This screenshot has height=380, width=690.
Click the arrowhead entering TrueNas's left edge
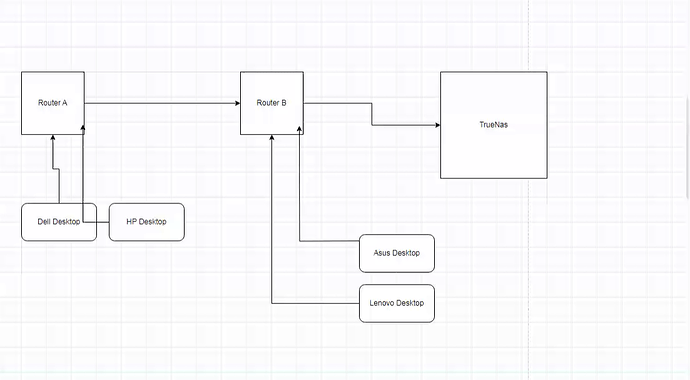coord(437,125)
